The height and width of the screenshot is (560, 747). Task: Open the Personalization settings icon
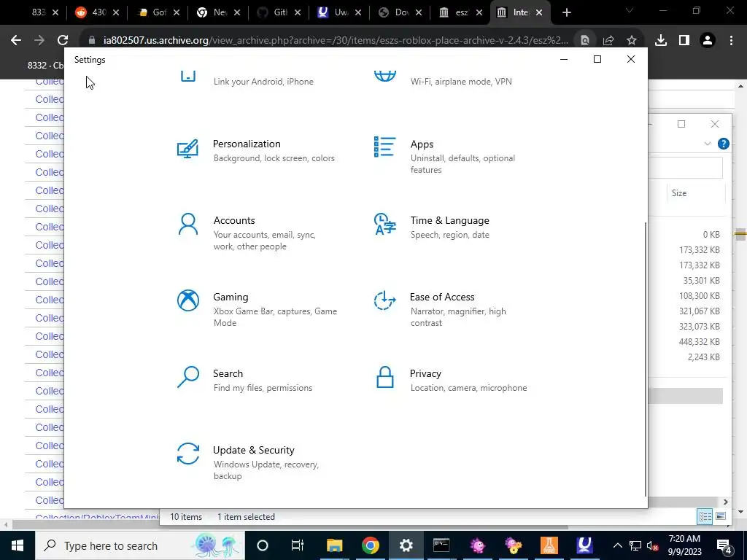click(187, 149)
